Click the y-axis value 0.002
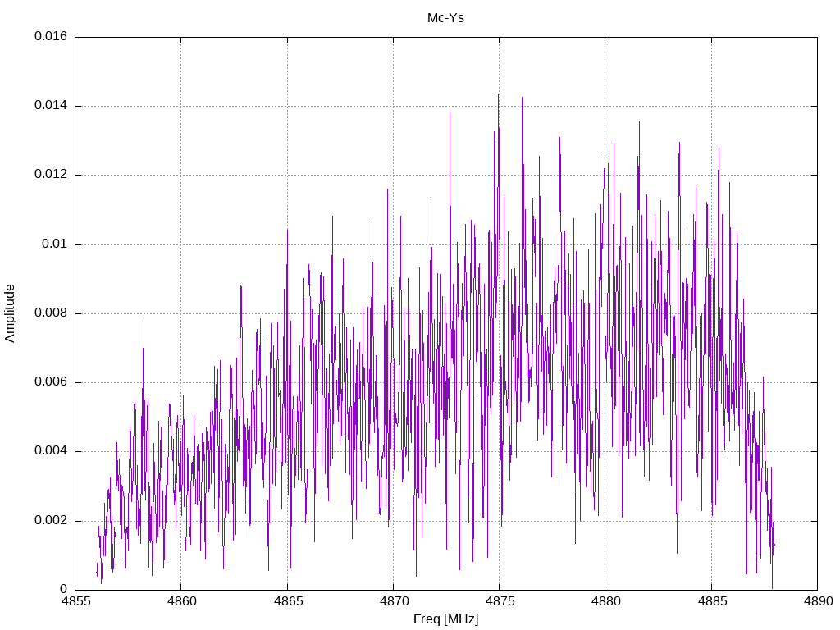Image resolution: width=840 pixels, height=630 pixels. (51, 520)
